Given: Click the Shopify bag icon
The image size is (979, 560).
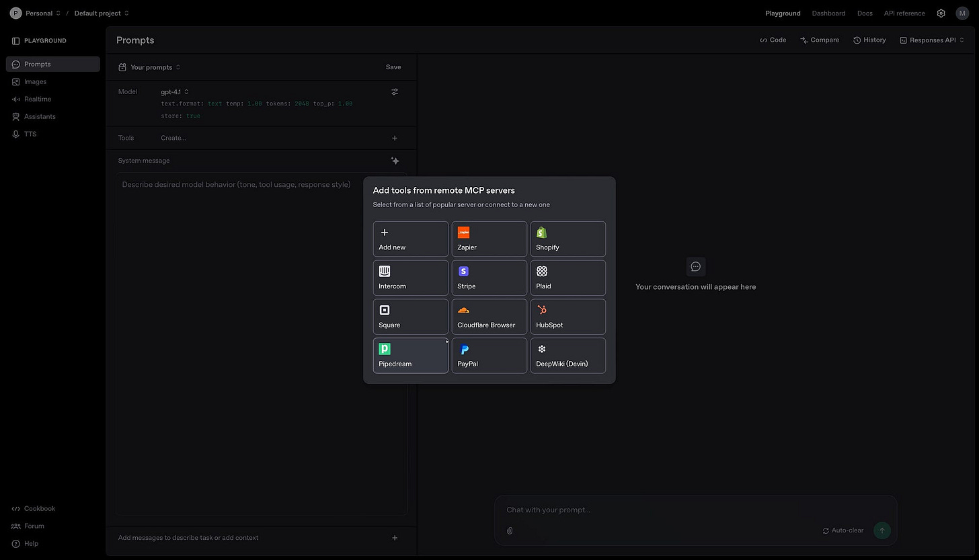Looking at the screenshot, I should (x=542, y=233).
